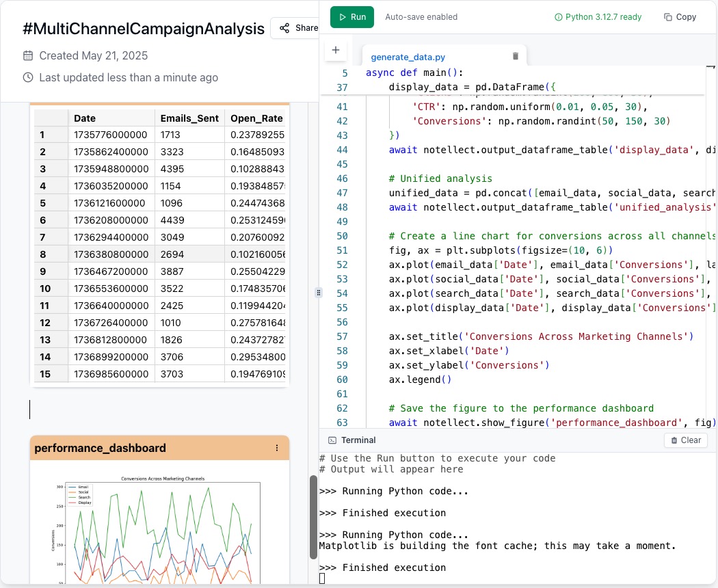This screenshot has height=588, width=718.
Task: Click the Open_Rate column header
Action: coord(256,118)
